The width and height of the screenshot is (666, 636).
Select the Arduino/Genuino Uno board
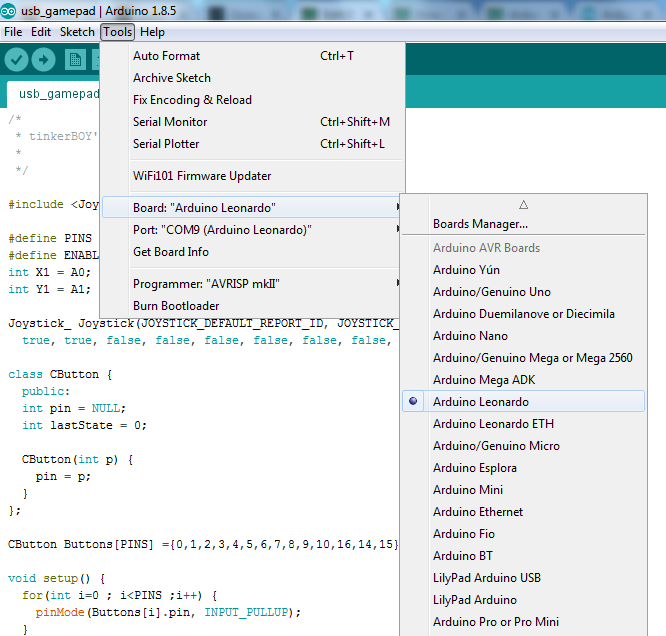(x=523, y=292)
